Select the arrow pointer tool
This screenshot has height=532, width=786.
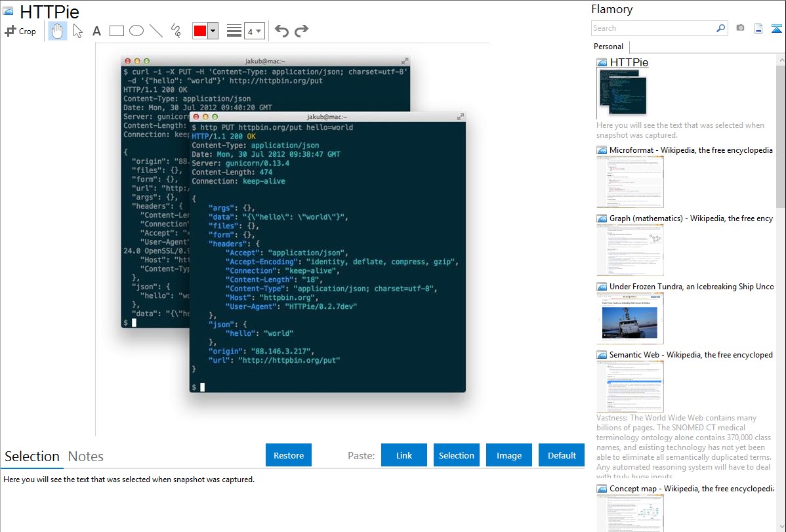77,31
